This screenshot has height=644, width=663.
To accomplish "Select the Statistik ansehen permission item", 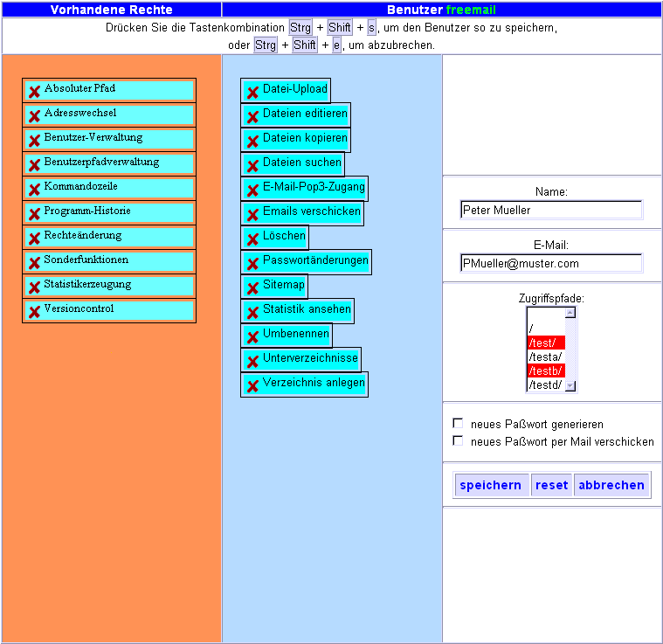I will click(x=306, y=310).
